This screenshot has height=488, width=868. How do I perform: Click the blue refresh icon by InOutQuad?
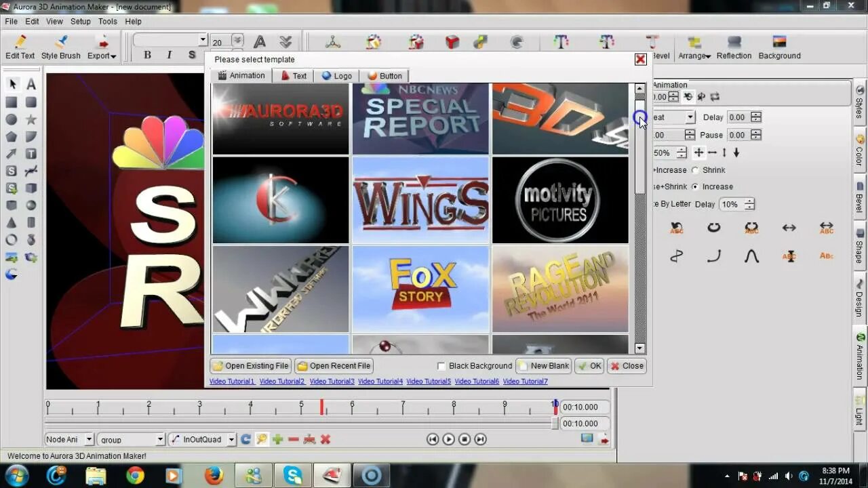click(246, 439)
